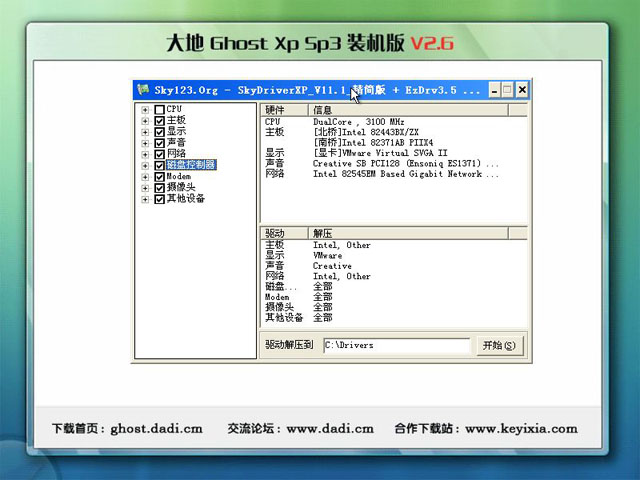Expand the 其他设备 tree node

point(145,199)
